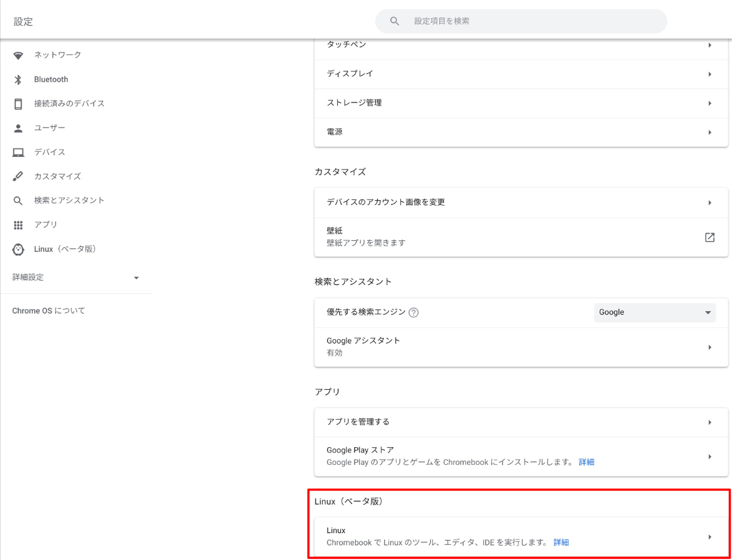Open the Linux row arrow
Viewport: 732px width, 560px height.
pyautogui.click(x=709, y=537)
